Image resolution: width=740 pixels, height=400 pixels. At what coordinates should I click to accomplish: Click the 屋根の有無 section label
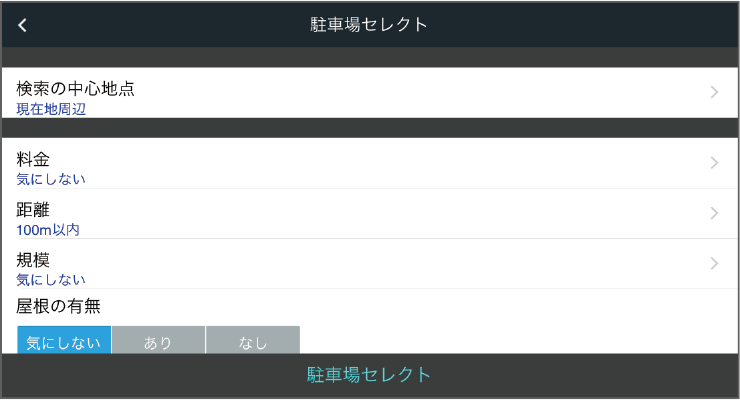[x=58, y=306]
